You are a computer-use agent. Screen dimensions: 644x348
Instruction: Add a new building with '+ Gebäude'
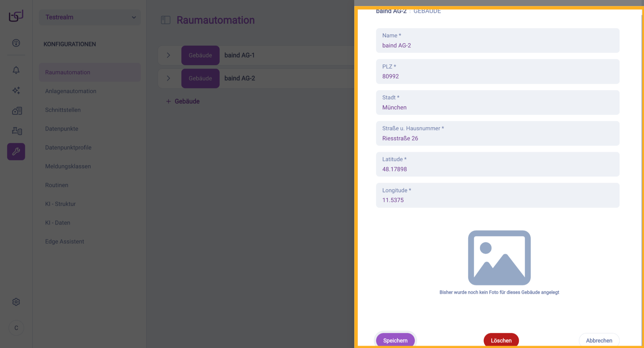183,101
